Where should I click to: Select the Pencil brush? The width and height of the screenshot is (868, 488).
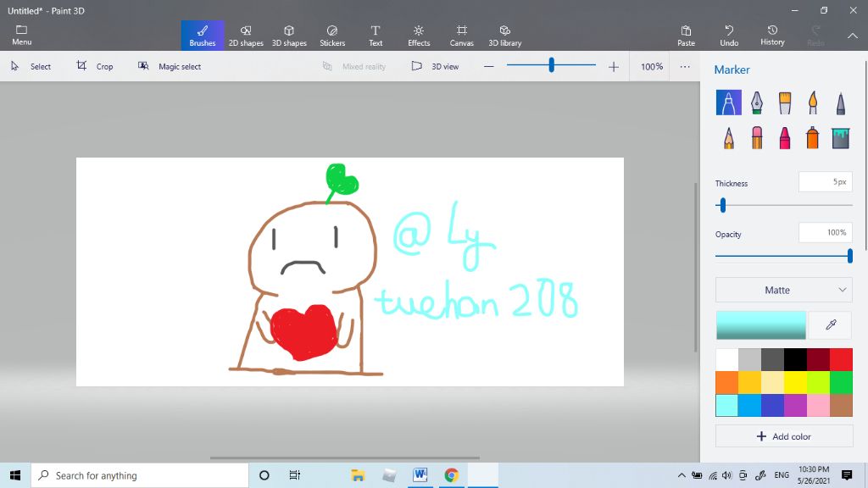(728, 138)
